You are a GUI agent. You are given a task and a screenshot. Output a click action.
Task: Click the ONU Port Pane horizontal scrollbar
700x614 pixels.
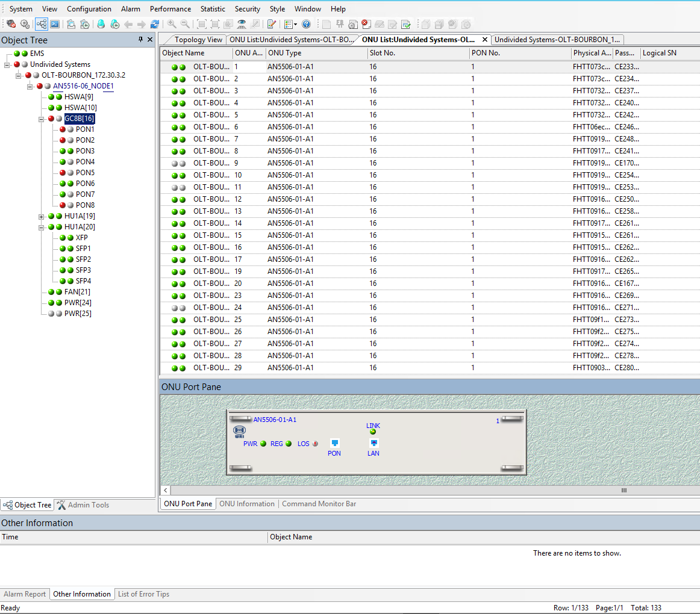pos(623,490)
